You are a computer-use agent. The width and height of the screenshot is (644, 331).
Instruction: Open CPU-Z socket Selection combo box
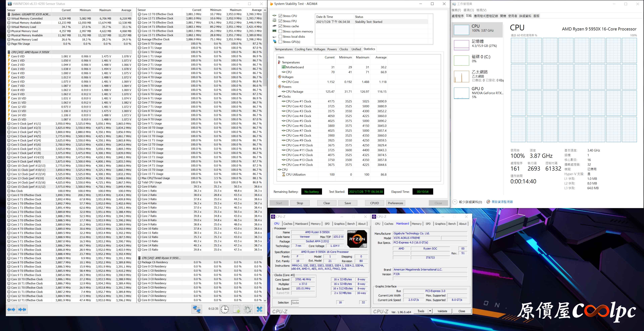(295, 302)
